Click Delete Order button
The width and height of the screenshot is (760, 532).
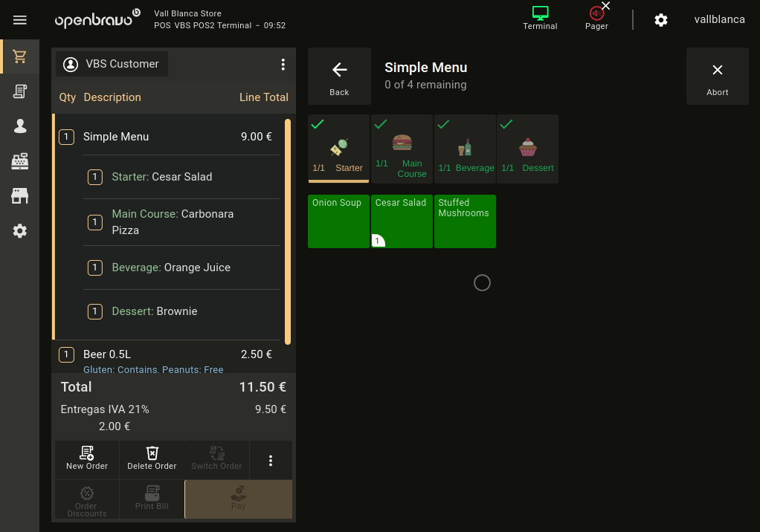[x=152, y=459]
